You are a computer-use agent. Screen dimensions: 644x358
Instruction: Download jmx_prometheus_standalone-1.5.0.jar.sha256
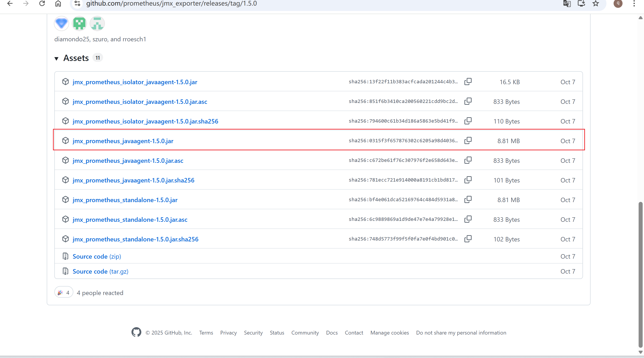136,239
